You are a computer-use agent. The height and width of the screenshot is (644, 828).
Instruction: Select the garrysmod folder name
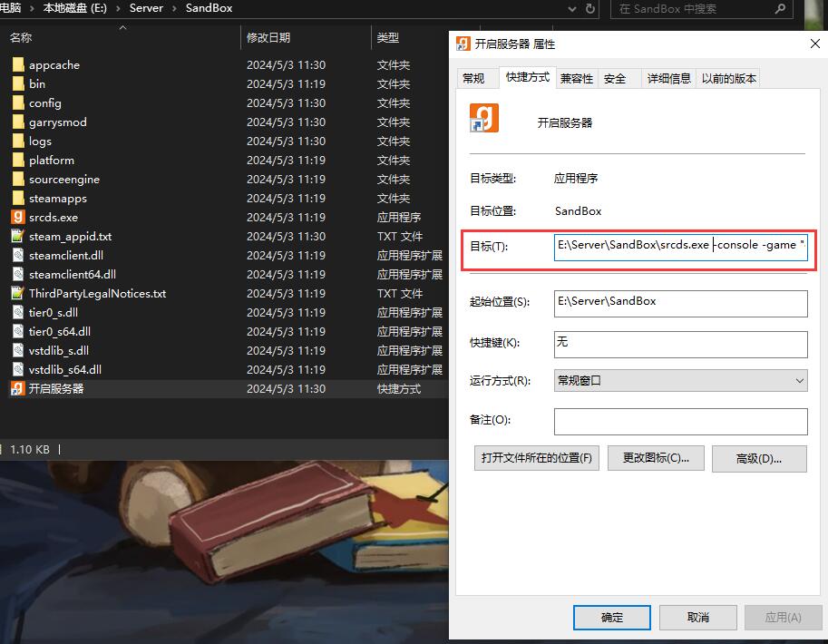(x=58, y=122)
